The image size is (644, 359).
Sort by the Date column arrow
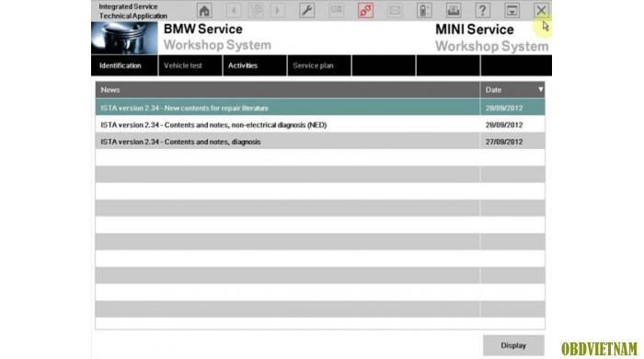click(541, 89)
